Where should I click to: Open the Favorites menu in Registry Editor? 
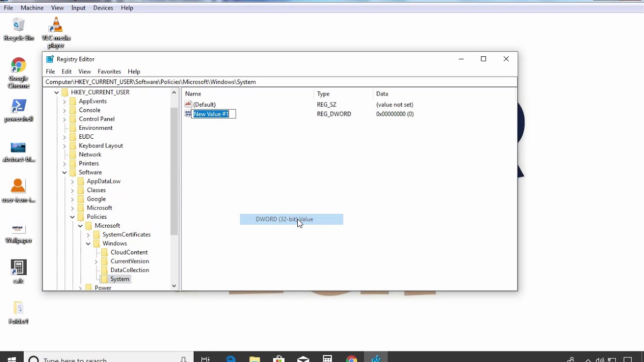(109, 71)
